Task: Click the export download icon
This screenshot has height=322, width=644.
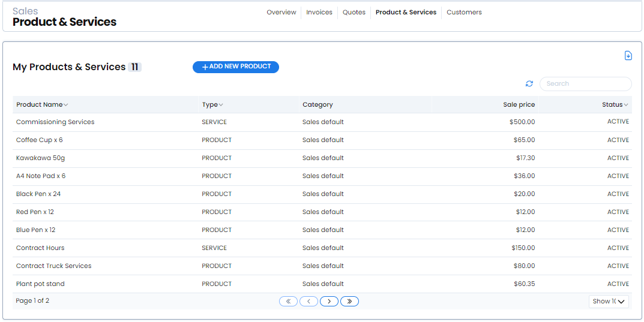Action: tap(628, 55)
